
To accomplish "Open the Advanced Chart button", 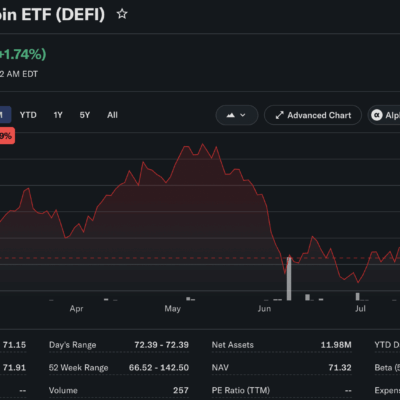I will (x=313, y=115).
